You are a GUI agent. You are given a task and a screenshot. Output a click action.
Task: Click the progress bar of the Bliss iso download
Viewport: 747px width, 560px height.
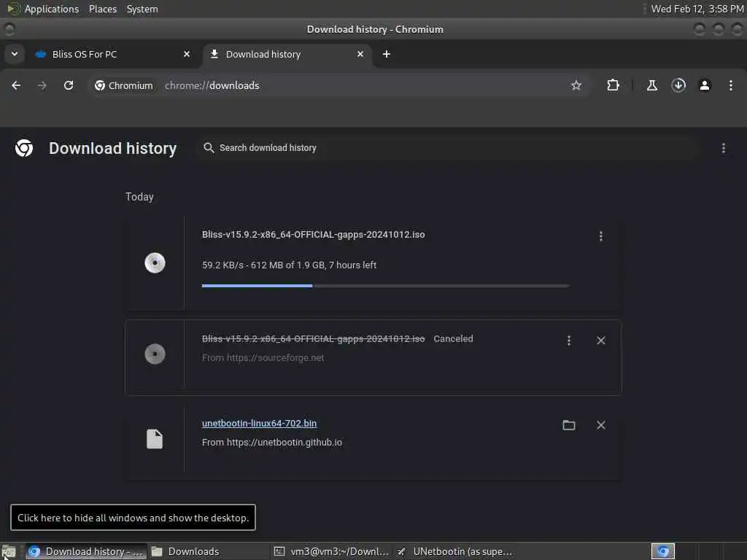click(385, 286)
